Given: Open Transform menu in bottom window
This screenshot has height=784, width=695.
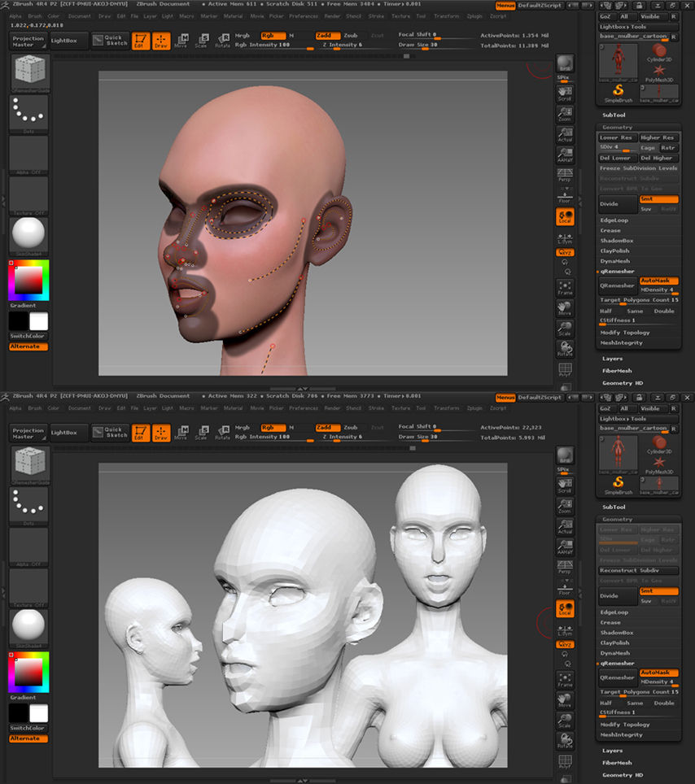Looking at the screenshot, I should 446,408.
